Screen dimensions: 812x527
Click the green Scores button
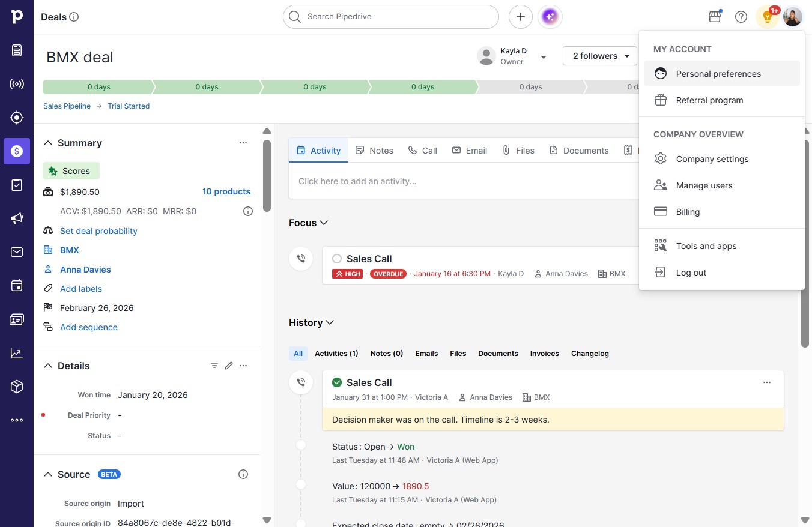pos(71,171)
